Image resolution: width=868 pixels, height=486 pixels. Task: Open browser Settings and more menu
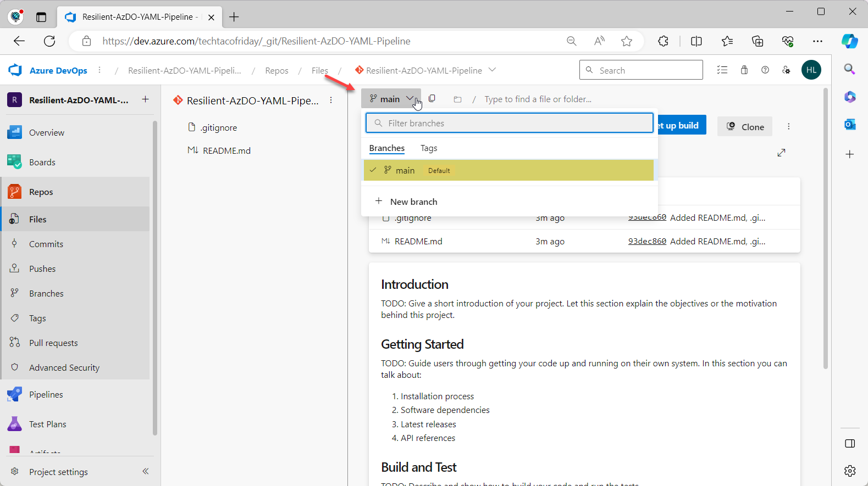coord(818,41)
